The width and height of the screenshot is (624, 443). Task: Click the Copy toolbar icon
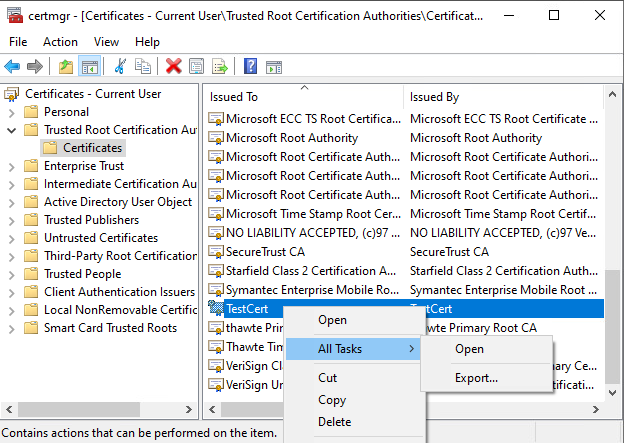[142, 66]
